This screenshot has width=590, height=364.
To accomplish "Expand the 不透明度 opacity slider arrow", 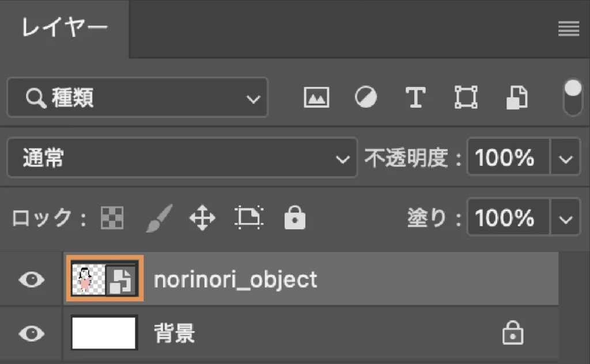I will tap(565, 157).
